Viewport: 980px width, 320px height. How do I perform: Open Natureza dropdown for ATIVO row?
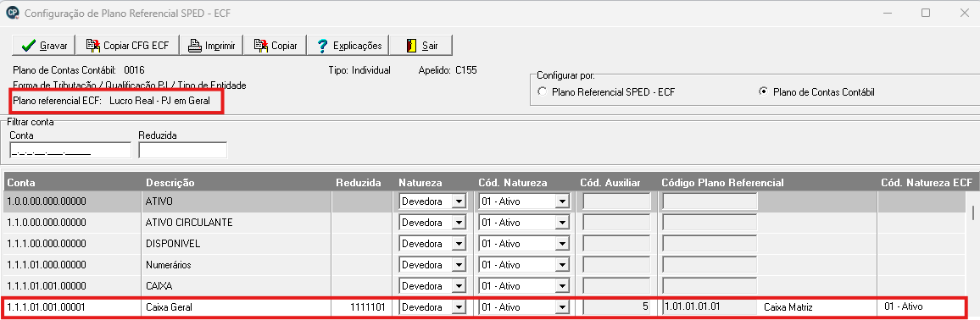tap(459, 201)
